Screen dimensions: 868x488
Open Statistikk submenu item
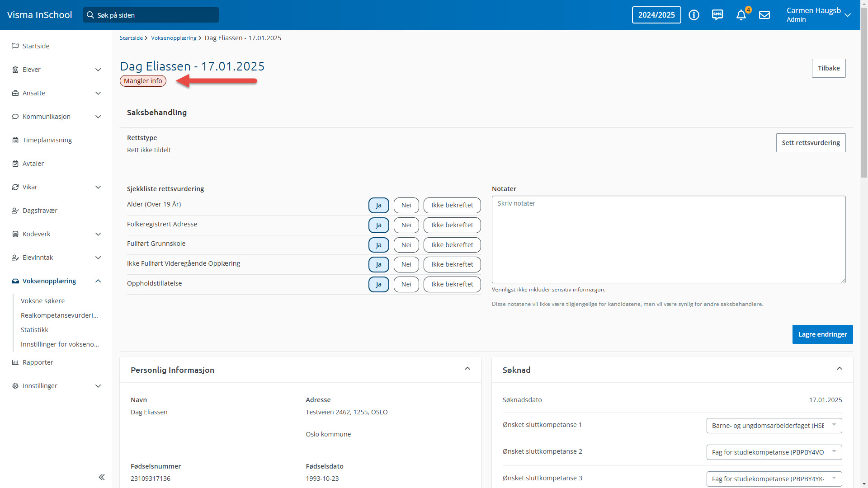pyautogui.click(x=34, y=330)
